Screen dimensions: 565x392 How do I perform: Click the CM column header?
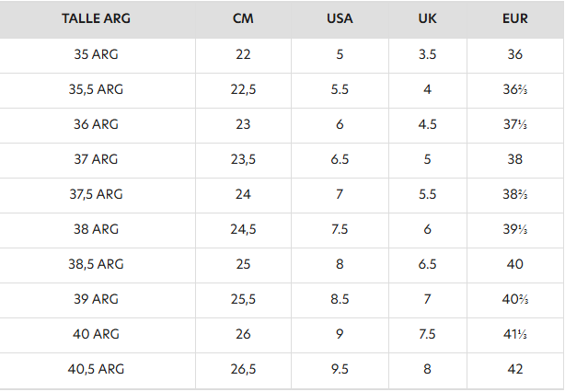[243, 18]
